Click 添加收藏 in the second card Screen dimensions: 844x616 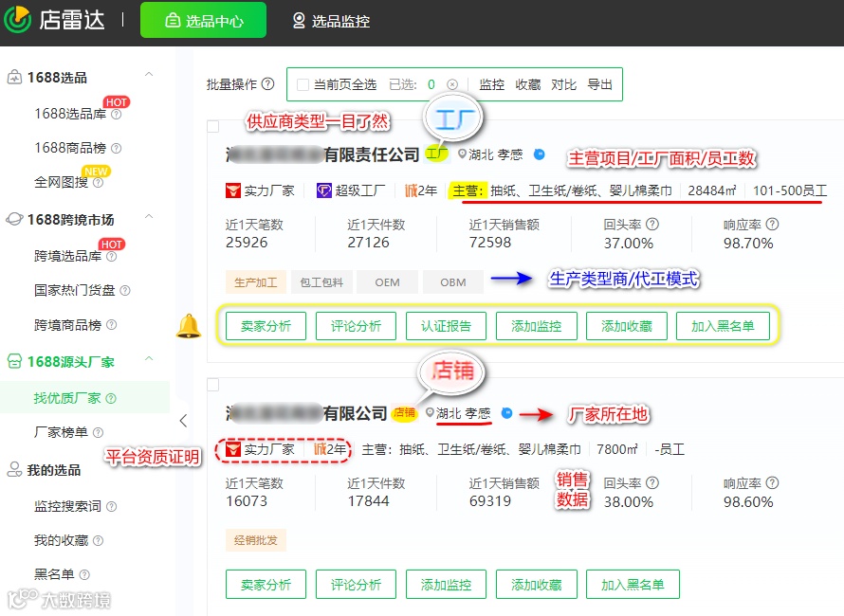point(536,585)
